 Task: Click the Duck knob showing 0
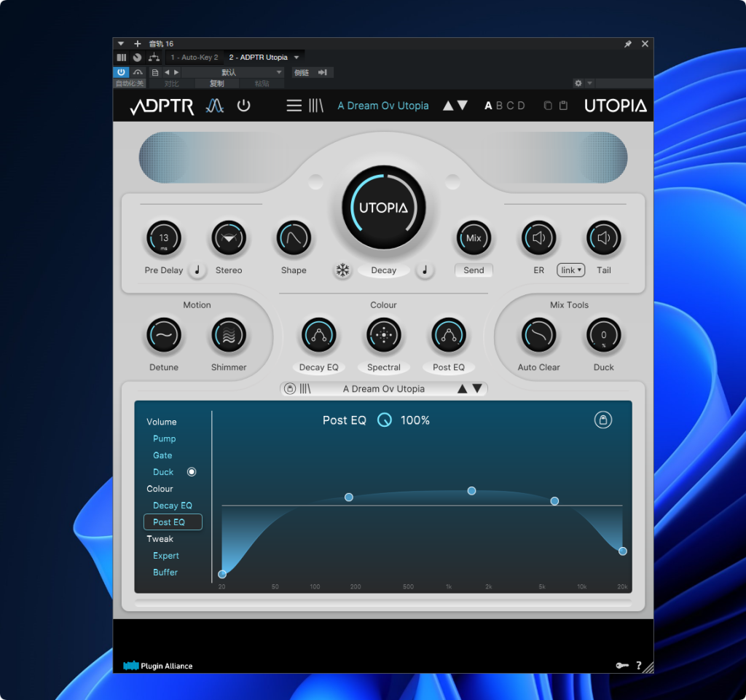[604, 335]
